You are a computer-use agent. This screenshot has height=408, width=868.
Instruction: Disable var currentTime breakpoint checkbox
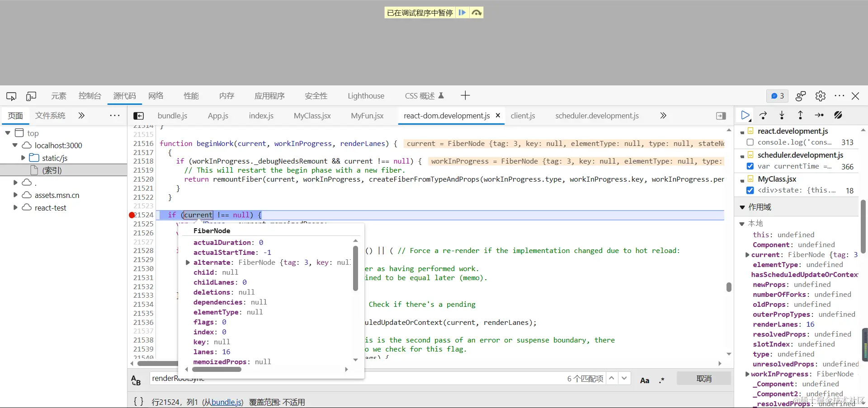(x=750, y=166)
